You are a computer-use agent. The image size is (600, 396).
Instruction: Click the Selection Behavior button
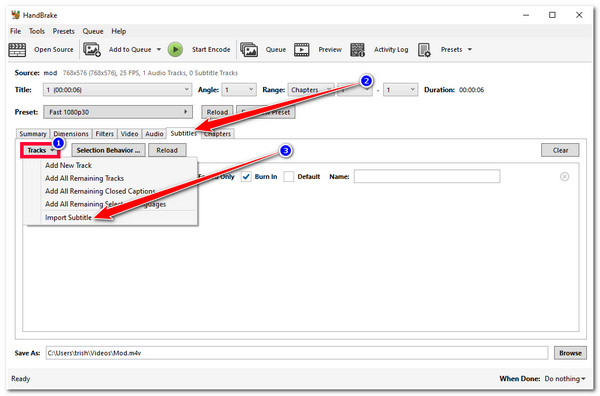109,150
